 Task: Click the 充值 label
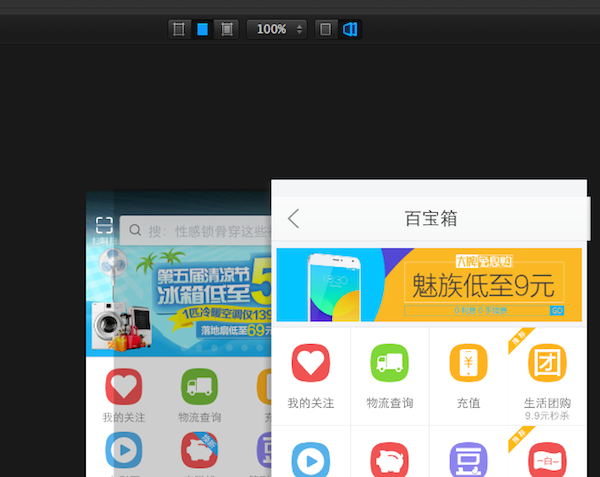pyautogui.click(x=468, y=403)
